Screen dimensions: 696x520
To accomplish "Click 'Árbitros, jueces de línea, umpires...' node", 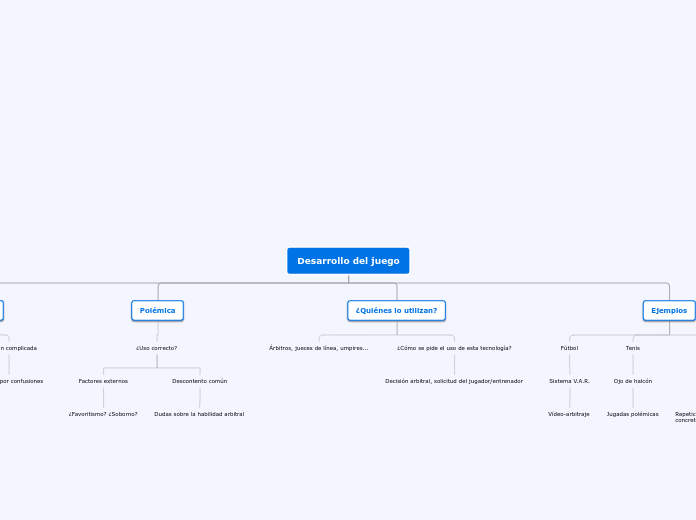I will coord(319,348).
